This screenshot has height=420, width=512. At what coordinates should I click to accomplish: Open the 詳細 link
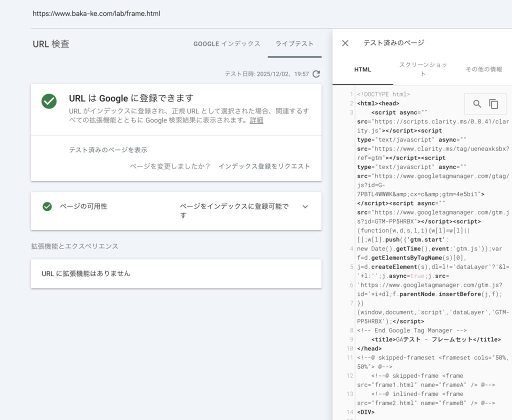[256, 120]
